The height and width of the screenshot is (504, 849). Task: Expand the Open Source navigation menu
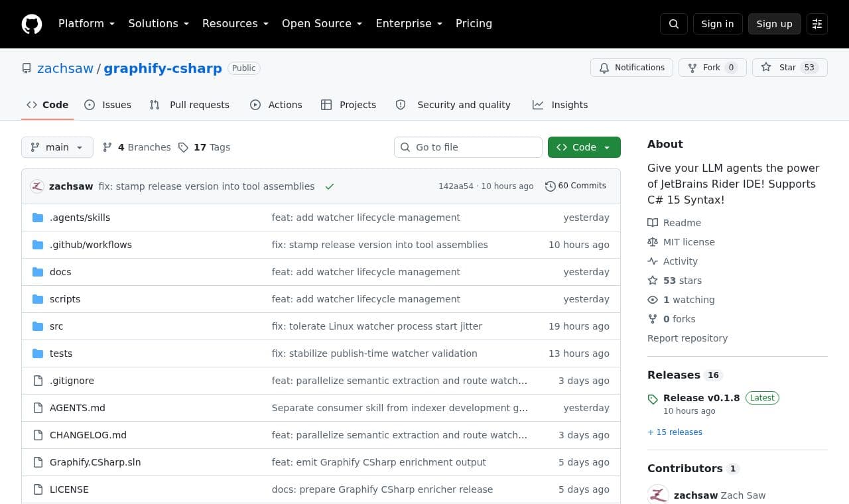point(322,24)
